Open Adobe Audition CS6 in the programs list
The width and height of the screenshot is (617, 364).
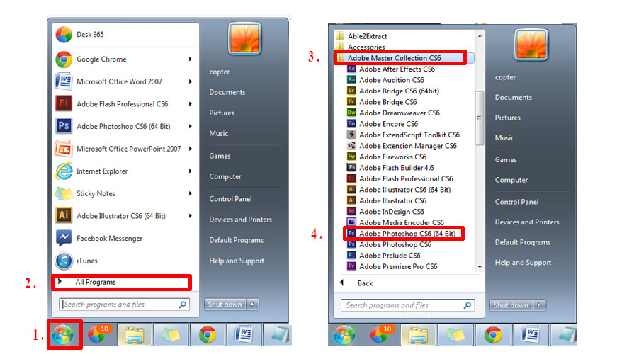tap(391, 80)
